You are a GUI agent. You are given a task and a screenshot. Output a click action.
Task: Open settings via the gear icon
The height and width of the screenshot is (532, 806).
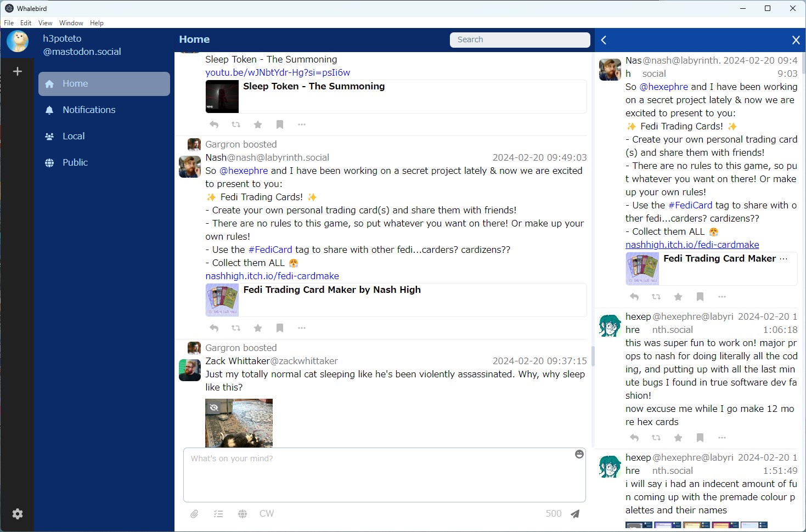click(x=17, y=514)
